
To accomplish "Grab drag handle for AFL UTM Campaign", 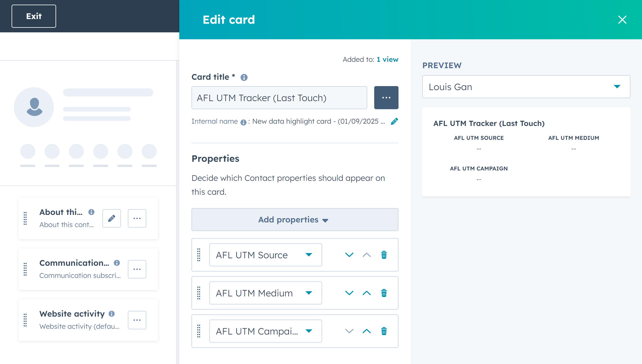I will pos(199,331).
